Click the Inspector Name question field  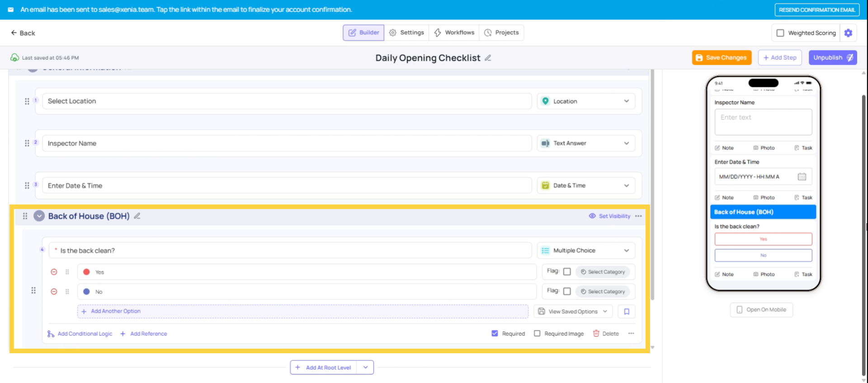pos(287,144)
